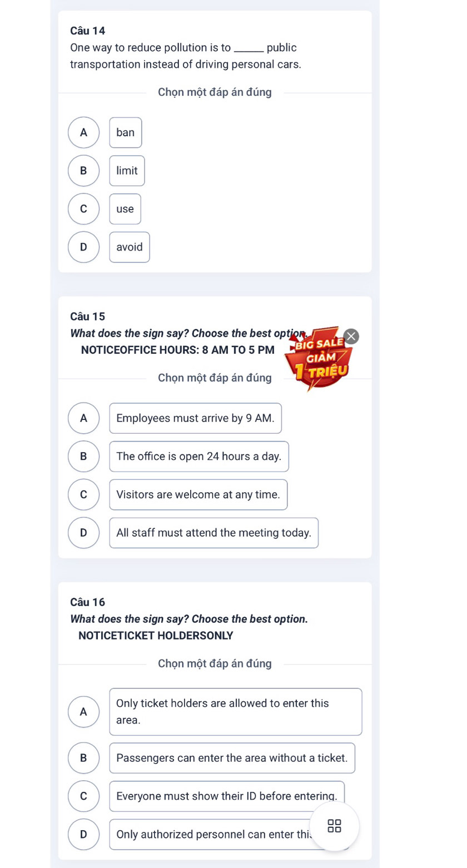Choose 'All staff must attend the meeting today.'
The image size is (467, 868).
(x=214, y=533)
